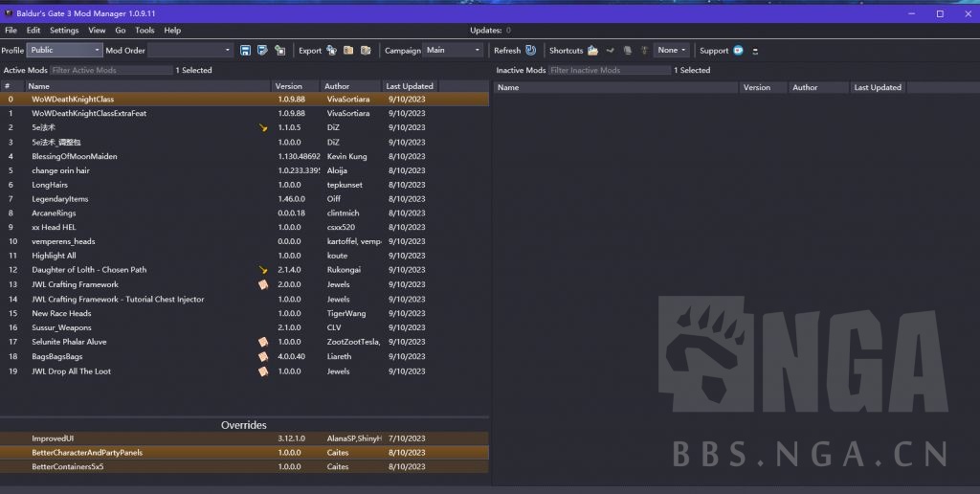Click the scroll icon on BagsBagsBags row
Image resolution: width=980 pixels, height=494 pixels.
coord(263,356)
